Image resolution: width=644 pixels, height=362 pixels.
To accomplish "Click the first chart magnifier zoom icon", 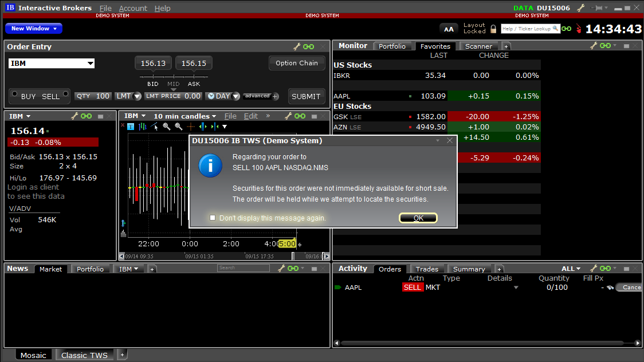I will click(166, 127).
